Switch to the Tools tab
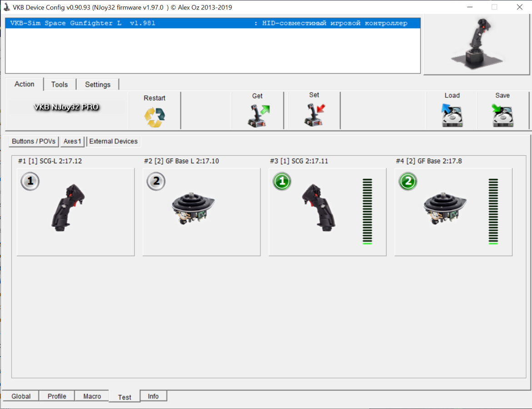Screen dimensions: 532x409 click(x=60, y=85)
